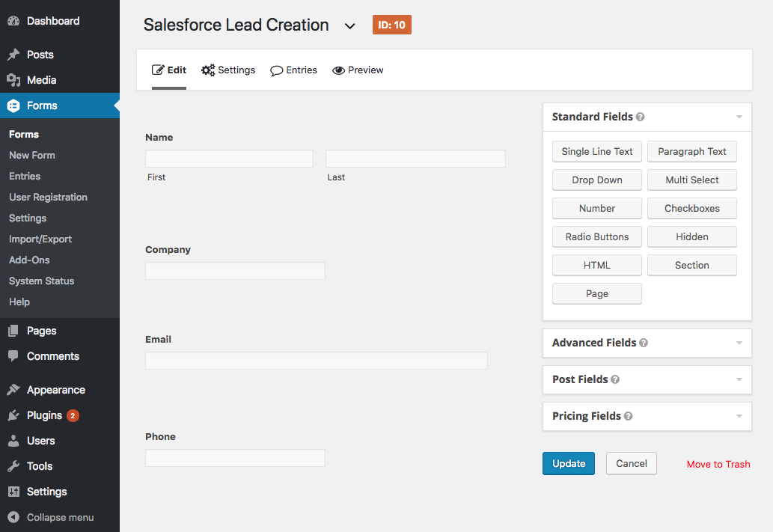Click the Move to Trash link
The height and width of the screenshot is (532, 773).
point(718,464)
